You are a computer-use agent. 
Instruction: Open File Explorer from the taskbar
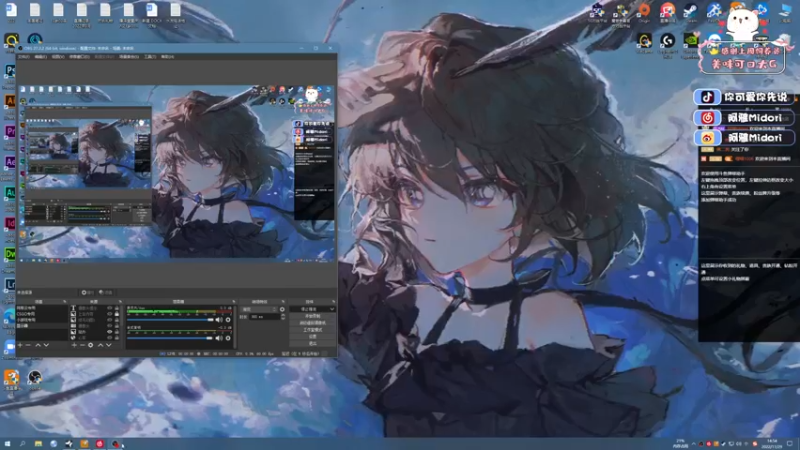point(38,444)
